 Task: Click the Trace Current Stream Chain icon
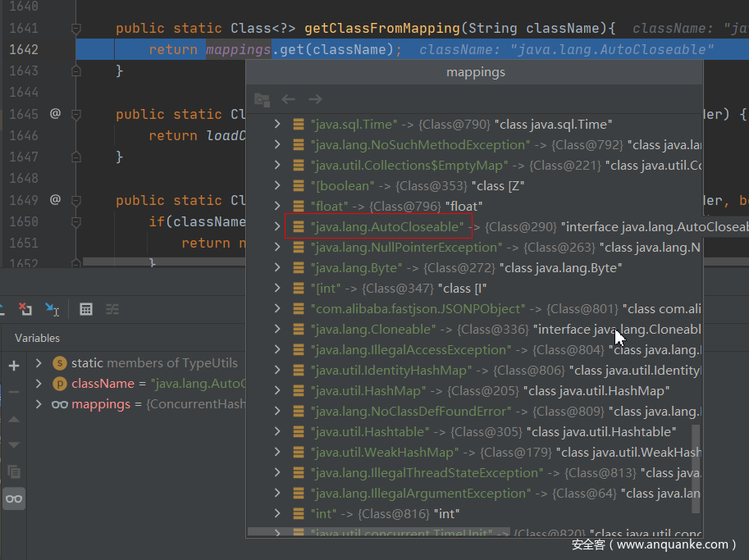point(112,309)
